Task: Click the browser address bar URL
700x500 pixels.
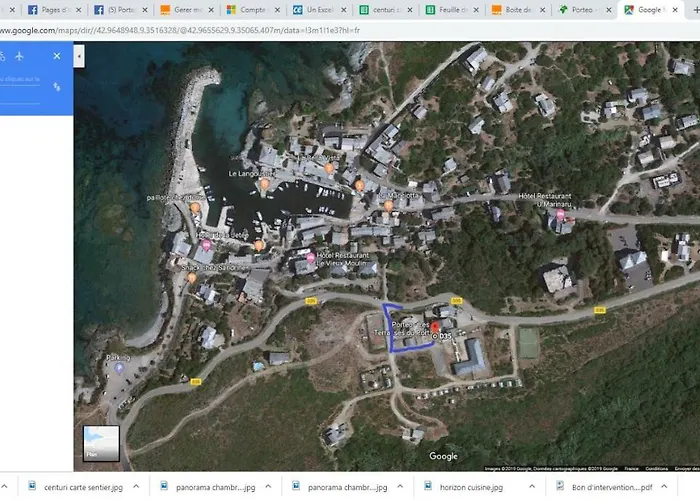Action: pyautogui.click(x=200, y=31)
